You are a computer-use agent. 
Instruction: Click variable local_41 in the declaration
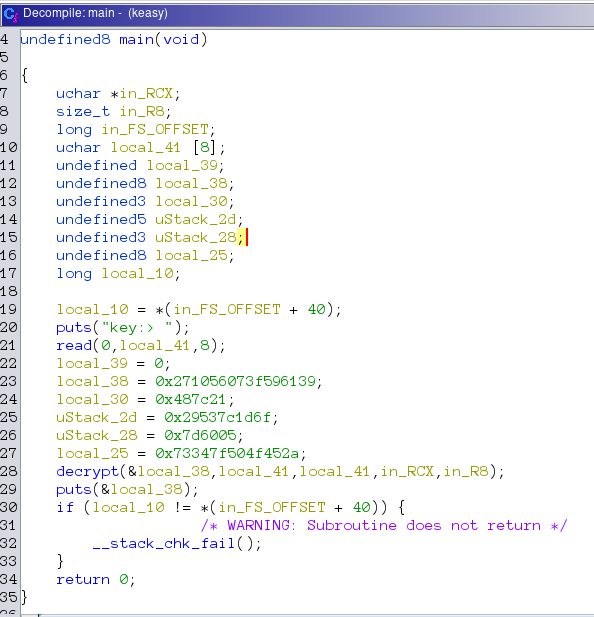pyautogui.click(x=146, y=148)
